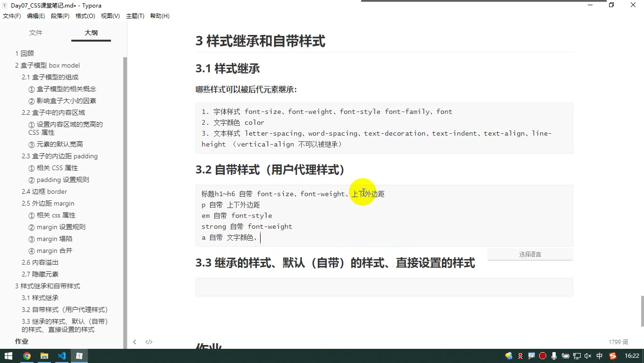This screenshot has width=644, height=363.
Task: Click the battery power tray icon
Action: 565,356
